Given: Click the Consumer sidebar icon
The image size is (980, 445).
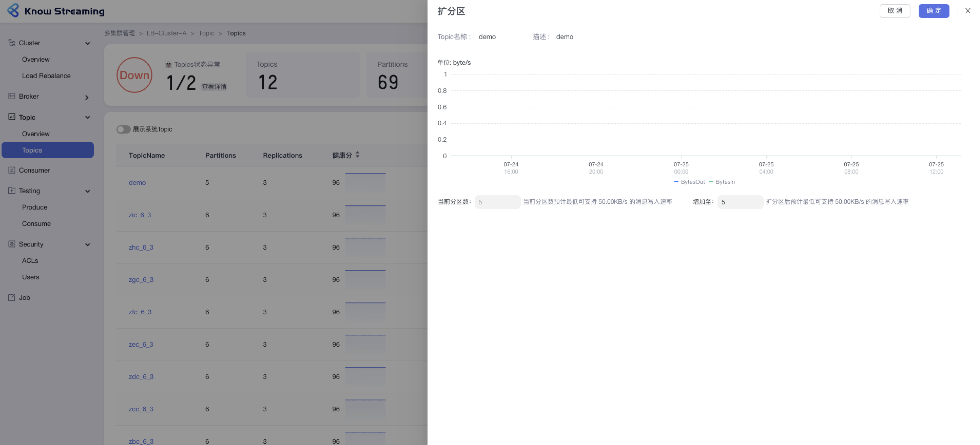Looking at the screenshot, I should [x=12, y=170].
